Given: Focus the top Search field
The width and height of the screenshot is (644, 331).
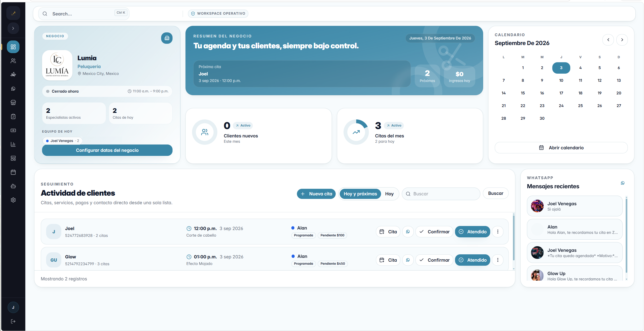Looking at the screenshot, I should click(84, 14).
